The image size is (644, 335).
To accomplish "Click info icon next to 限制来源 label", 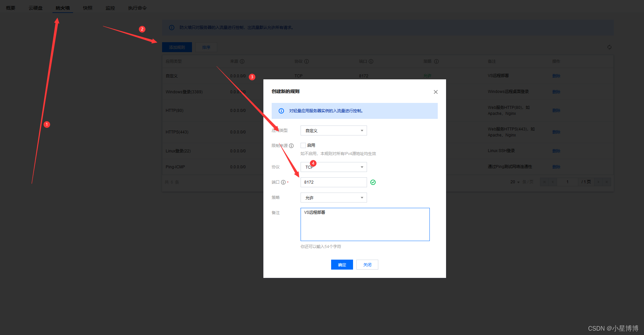I will tap(291, 145).
